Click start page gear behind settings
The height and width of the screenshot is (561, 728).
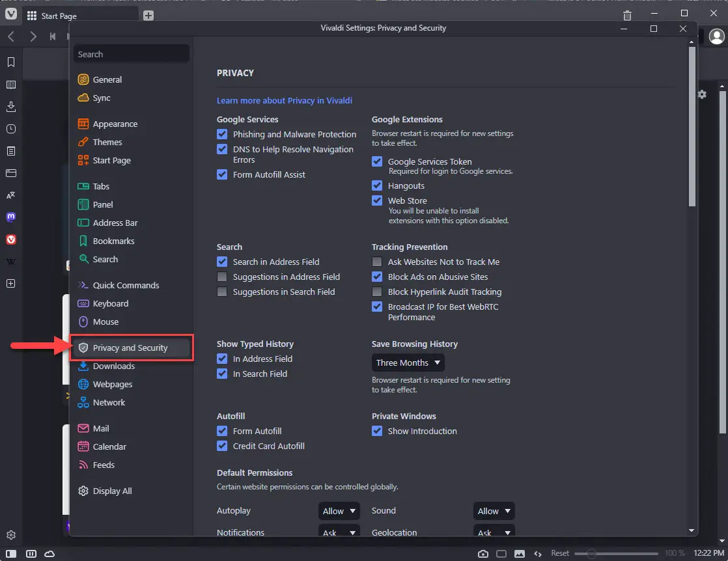[702, 94]
